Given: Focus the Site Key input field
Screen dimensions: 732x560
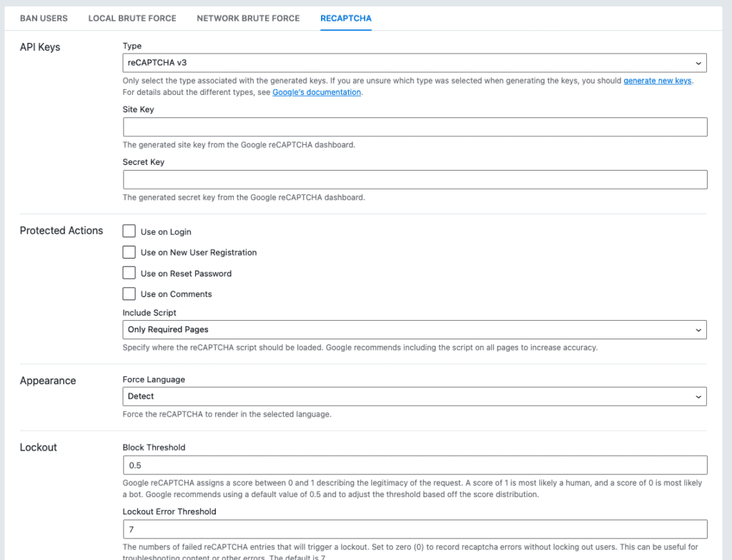Looking at the screenshot, I should (415, 127).
